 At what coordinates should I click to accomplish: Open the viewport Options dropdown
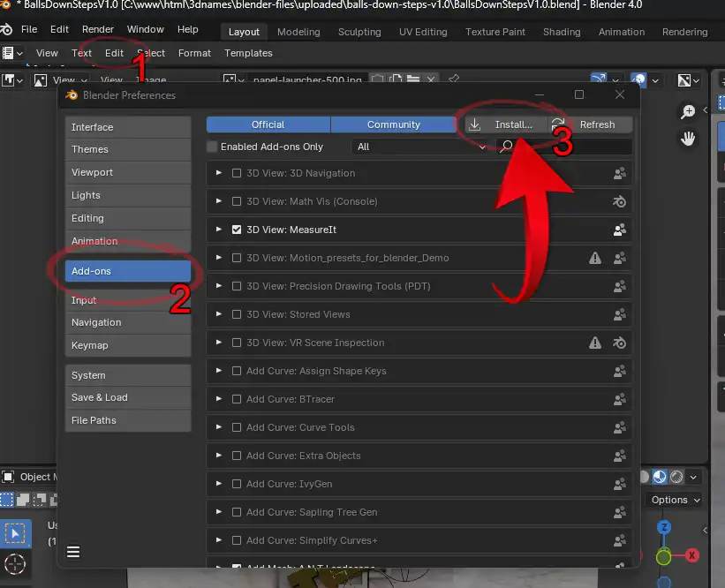[675, 500]
